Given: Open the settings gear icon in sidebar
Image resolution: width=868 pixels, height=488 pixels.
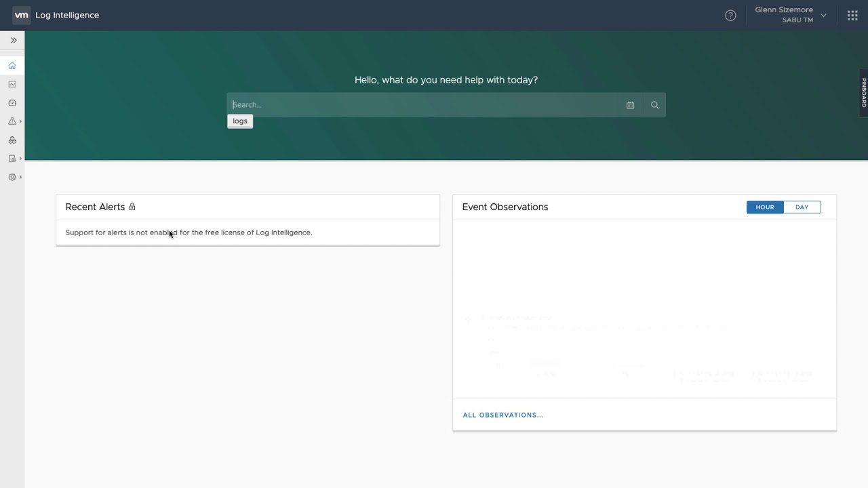Looking at the screenshot, I should [12, 177].
